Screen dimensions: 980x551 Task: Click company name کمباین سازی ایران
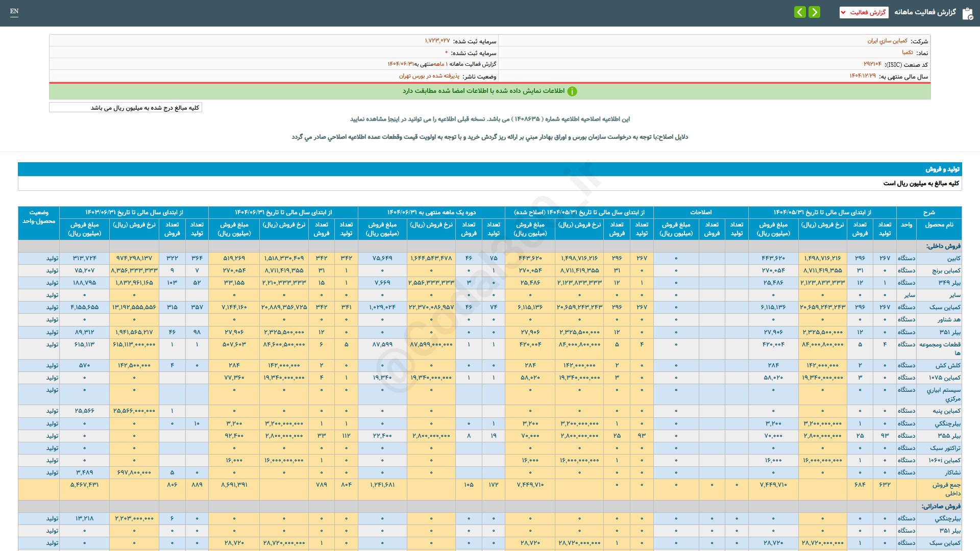click(887, 41)
